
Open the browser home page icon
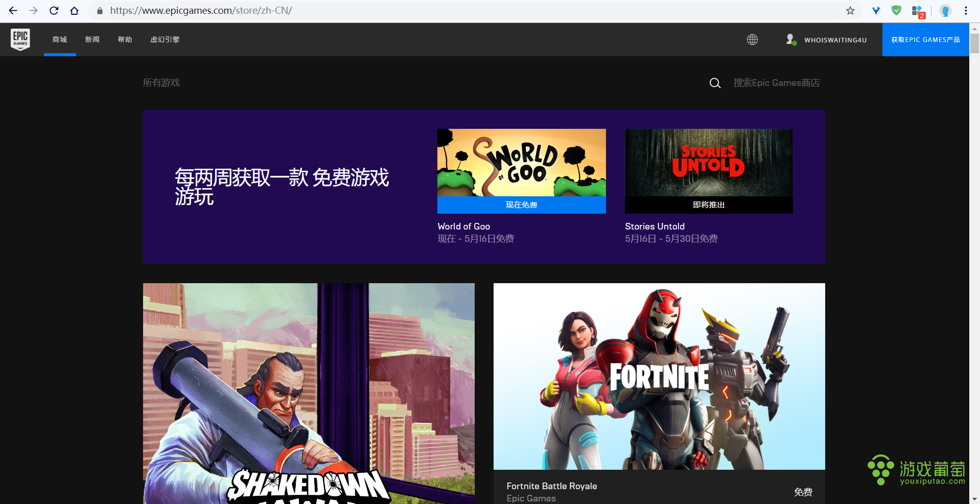(x=74, y=10)
